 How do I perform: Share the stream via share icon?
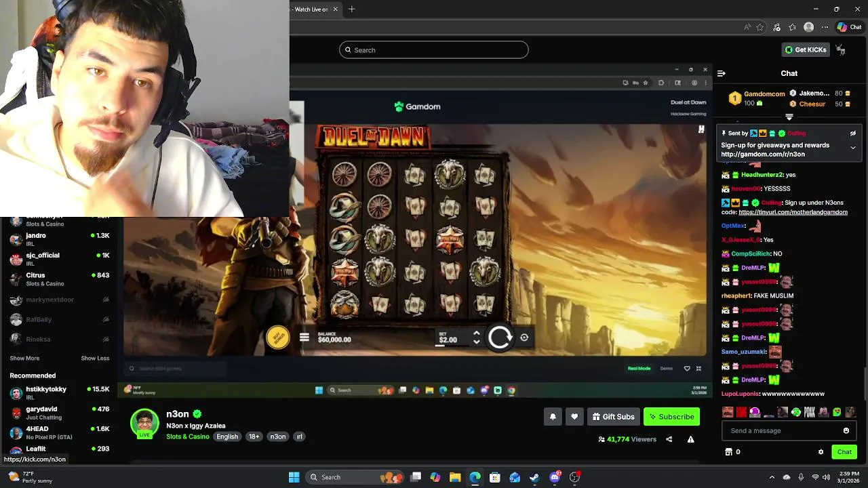tap(669, 439)
